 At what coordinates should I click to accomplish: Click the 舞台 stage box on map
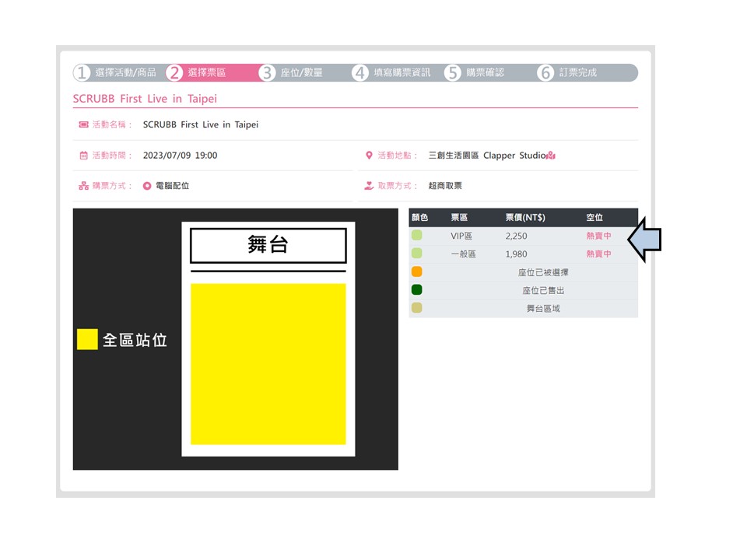tap(268, 245)
